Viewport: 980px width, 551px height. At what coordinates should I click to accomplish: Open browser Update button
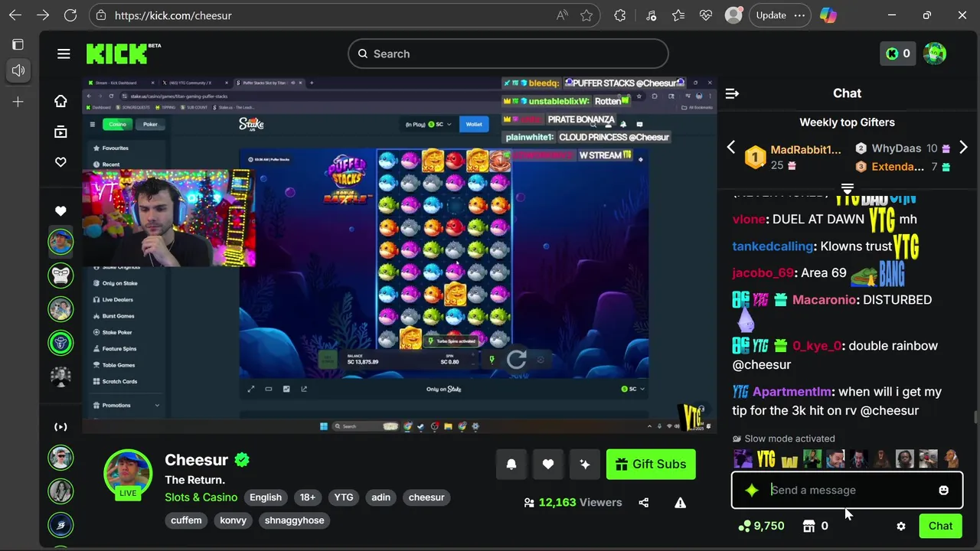[x=779, y=15]
